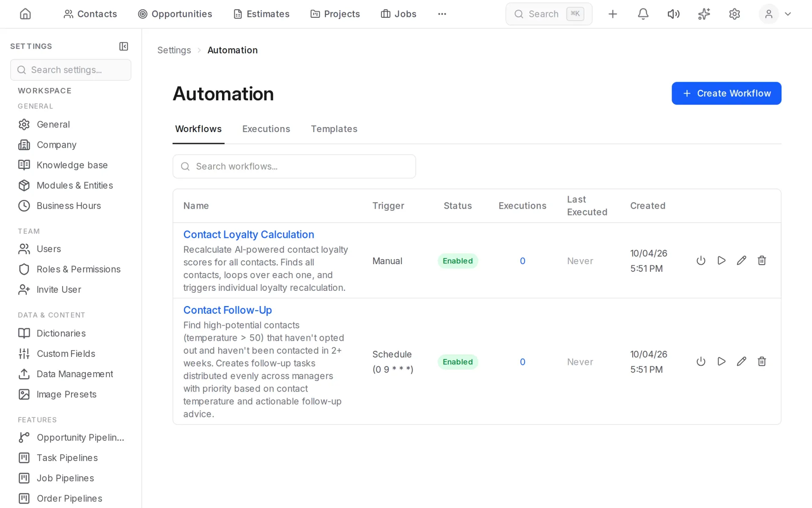Image resolution: width=812 pixels, height=508 pixels.
Task: Open Knowledge base settings
Action: [63, 165]
